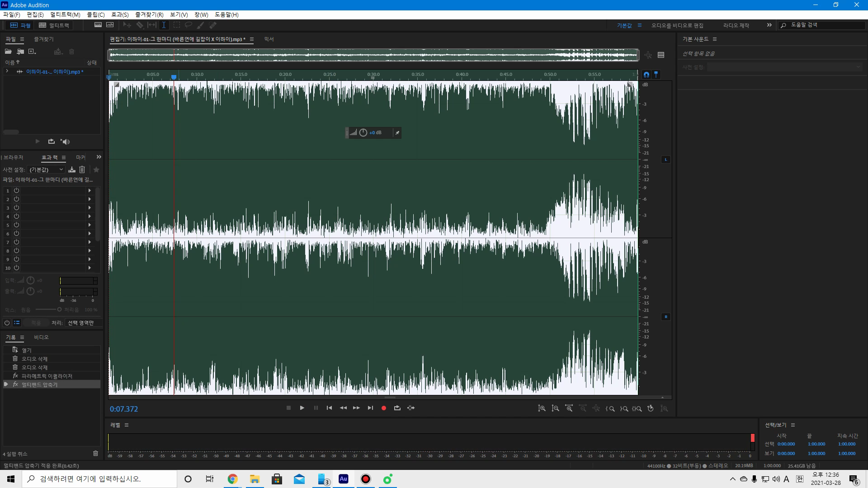
Task: Toggle power for effect slot 1
Action: pos(16,191)
